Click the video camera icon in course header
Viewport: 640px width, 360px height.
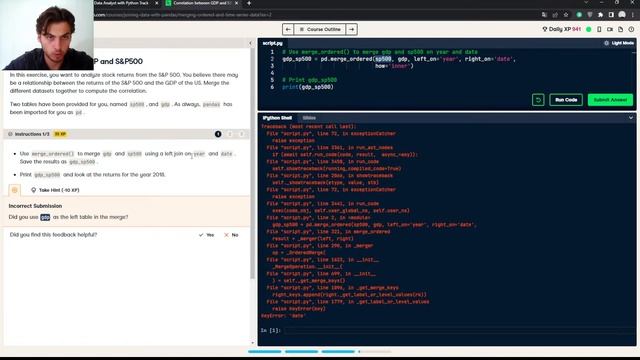(x=610, y=29)
